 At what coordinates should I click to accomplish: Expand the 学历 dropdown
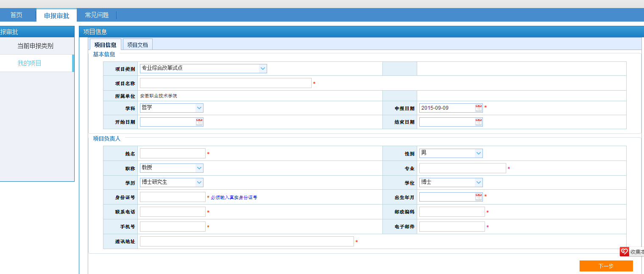pos(199,183)
